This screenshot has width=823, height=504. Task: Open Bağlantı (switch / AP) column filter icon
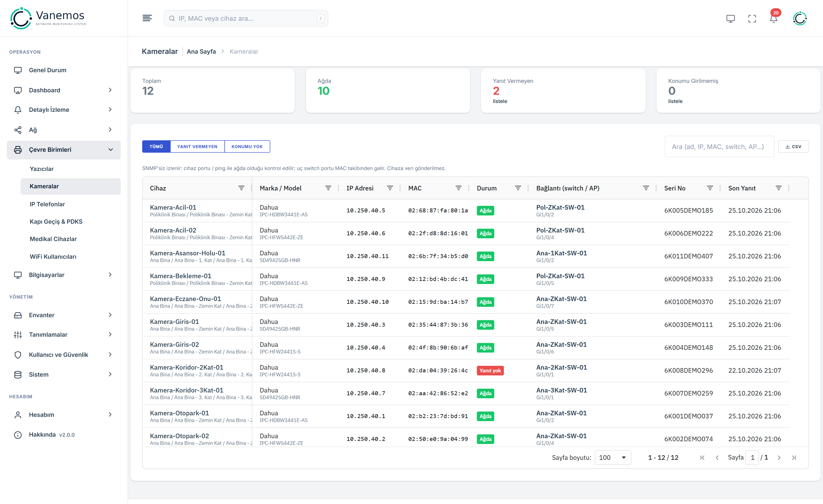coord(646,188)
